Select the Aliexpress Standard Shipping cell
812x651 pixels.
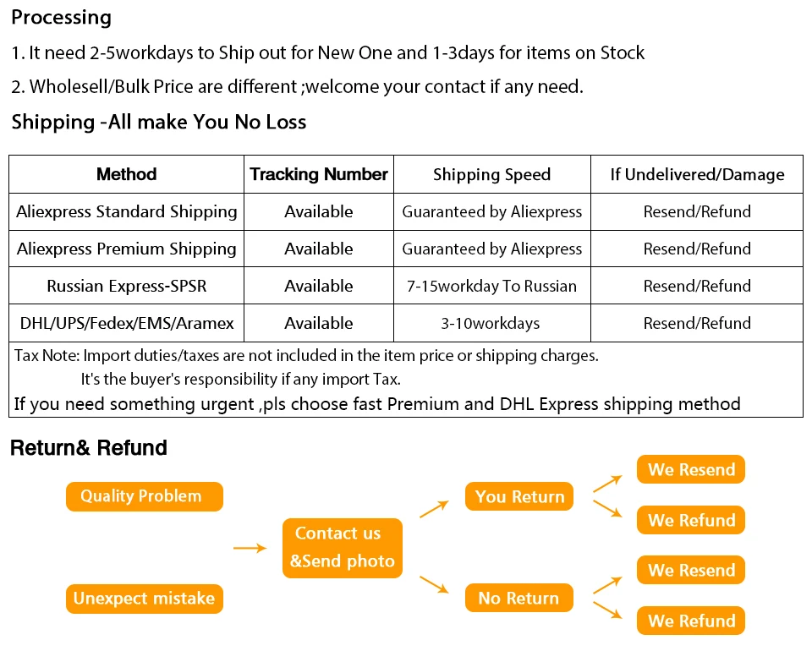[x=126, y=211]
